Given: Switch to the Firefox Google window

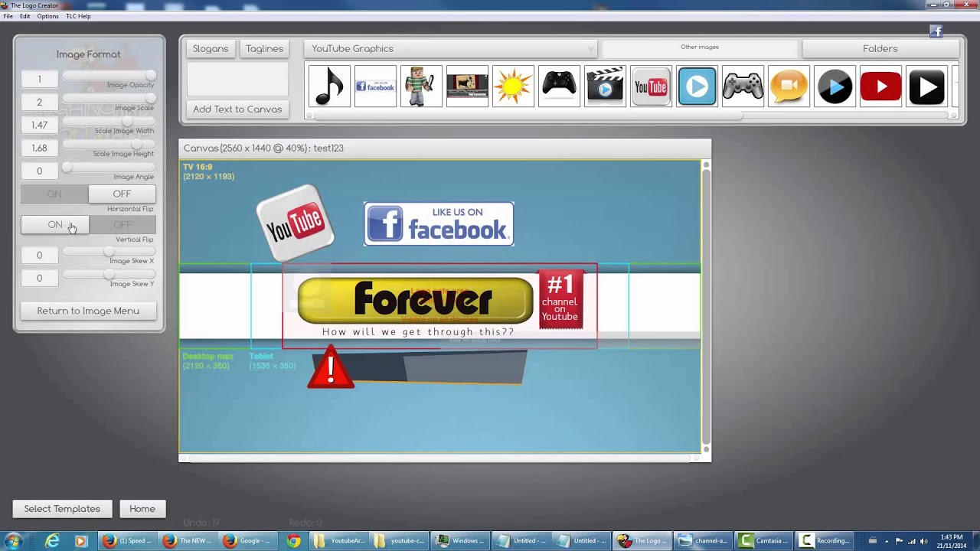Looking at the screenshot, I should click(249, 541).
